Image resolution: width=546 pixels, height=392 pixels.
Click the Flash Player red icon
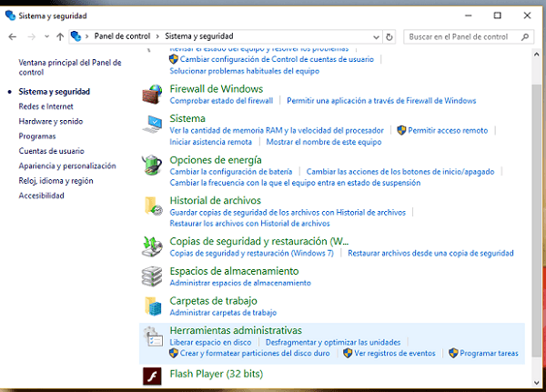(x=152, y=377)
